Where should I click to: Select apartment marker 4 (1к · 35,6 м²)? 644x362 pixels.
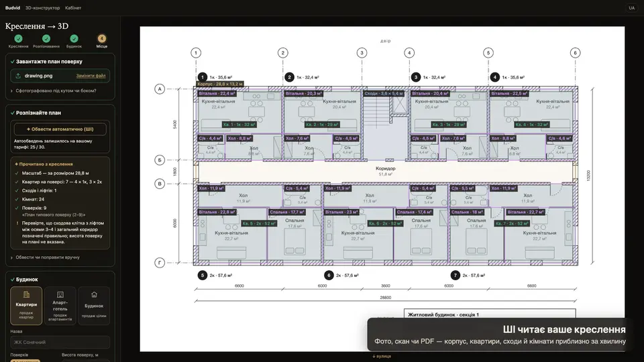(x=495, y=77)
